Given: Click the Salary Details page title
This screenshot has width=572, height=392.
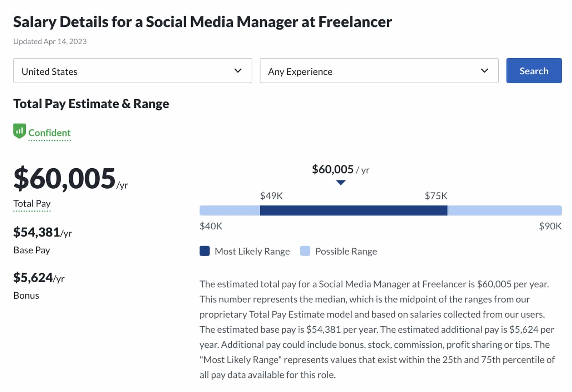Looking at the screenshot, I should coord(202,22).
